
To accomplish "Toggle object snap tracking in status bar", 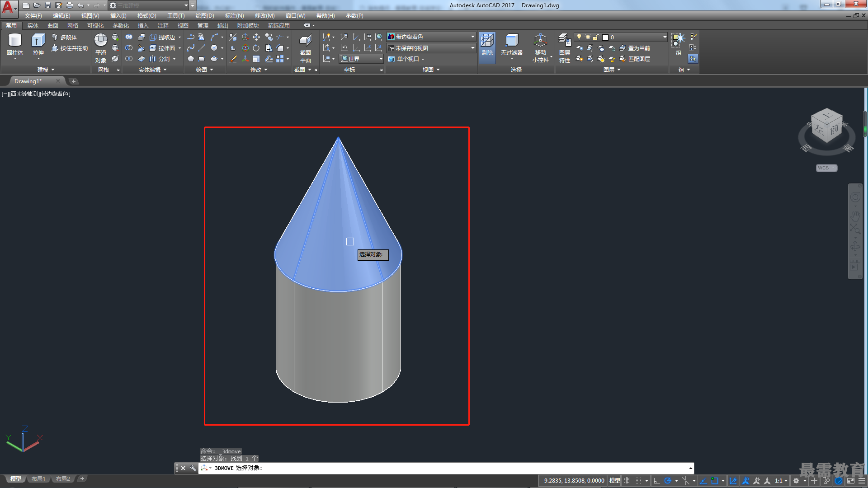I will click(703, 481).
